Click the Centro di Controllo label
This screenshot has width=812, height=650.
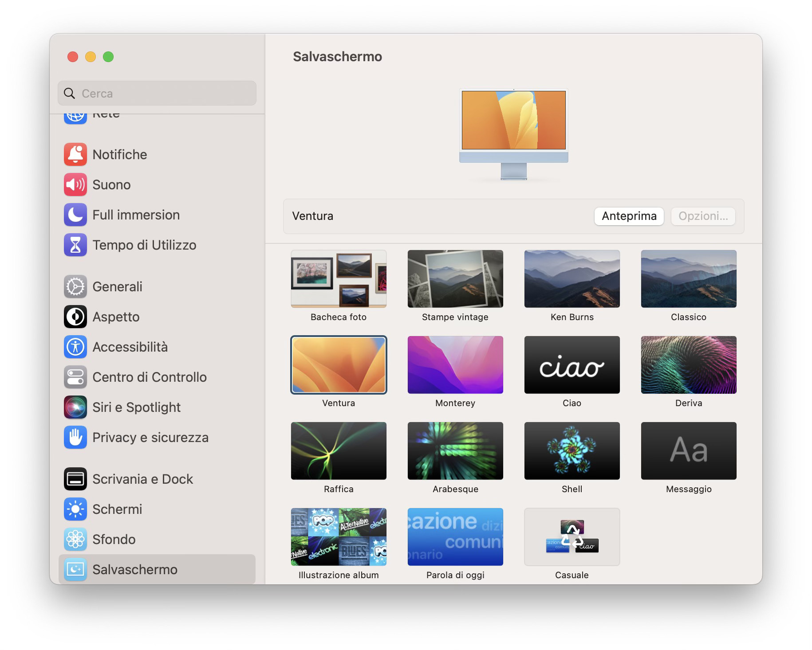click(150, 377)
